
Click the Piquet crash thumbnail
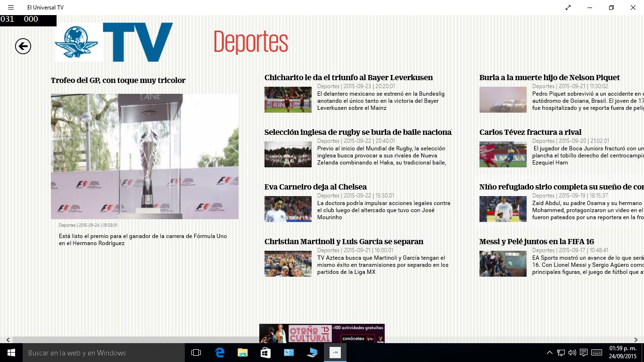coord(503,99)
